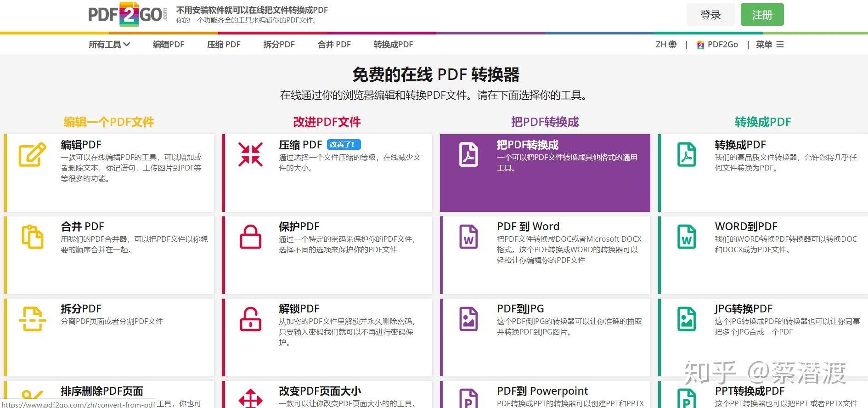Click the 改进PDF文件 column heading
Image resolution: width=868 pixels, height=408 pixels.
327,122
